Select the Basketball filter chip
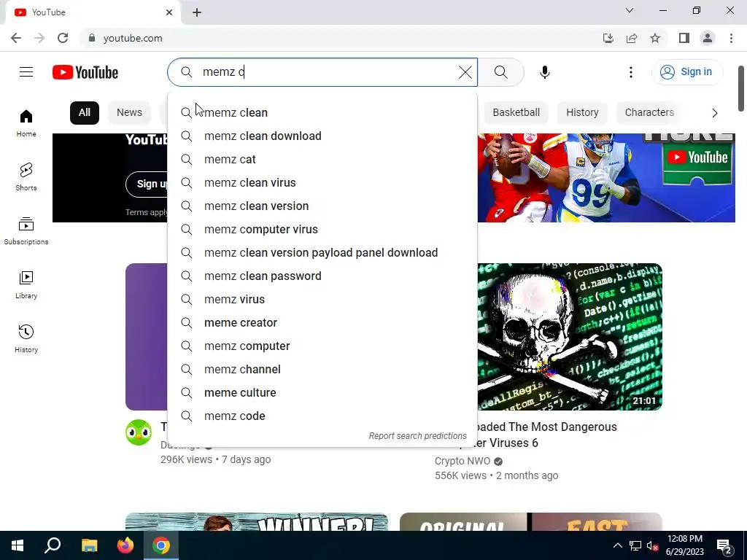 tap(516, 113)
